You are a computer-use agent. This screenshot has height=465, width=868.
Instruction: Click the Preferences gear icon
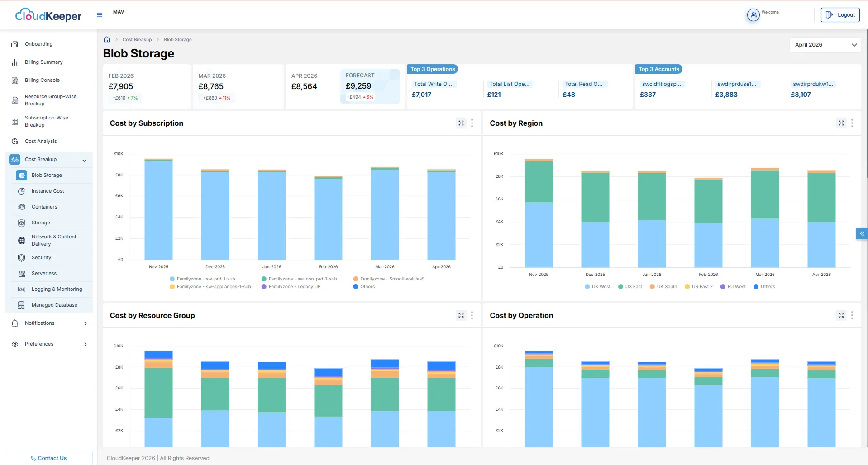click(x=14, y=344)
